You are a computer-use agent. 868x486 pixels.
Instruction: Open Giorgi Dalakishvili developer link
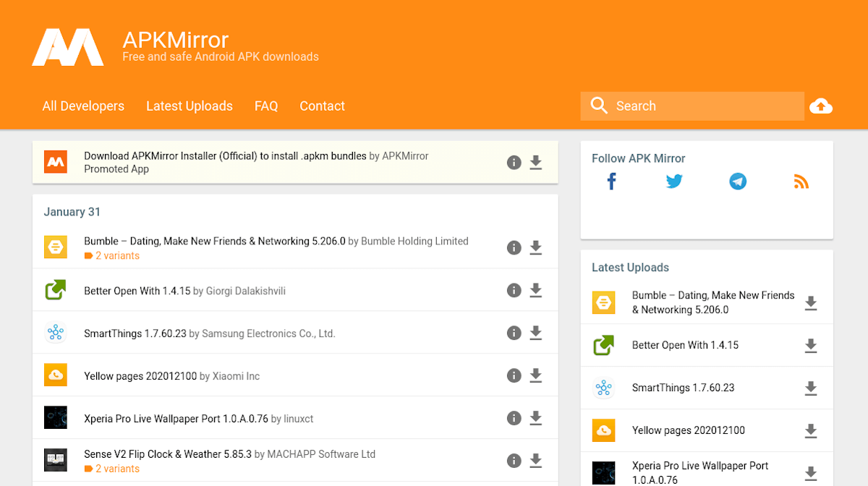tap(246, 291)
